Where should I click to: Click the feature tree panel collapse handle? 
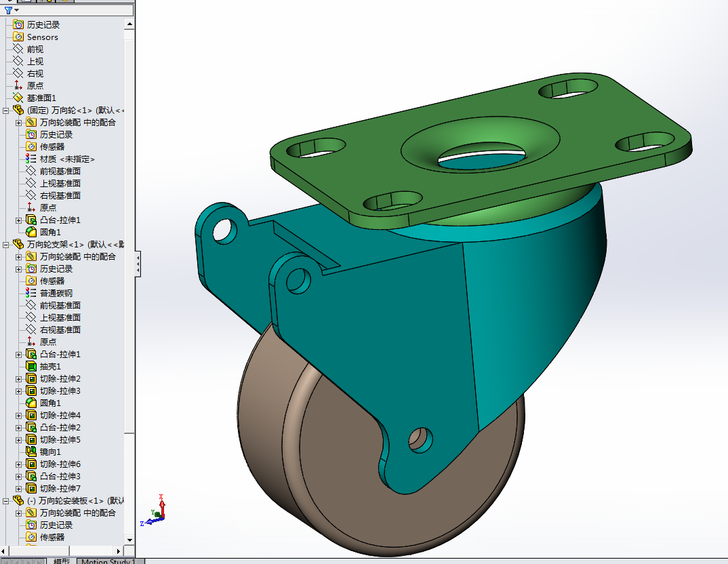pos(138,263)
